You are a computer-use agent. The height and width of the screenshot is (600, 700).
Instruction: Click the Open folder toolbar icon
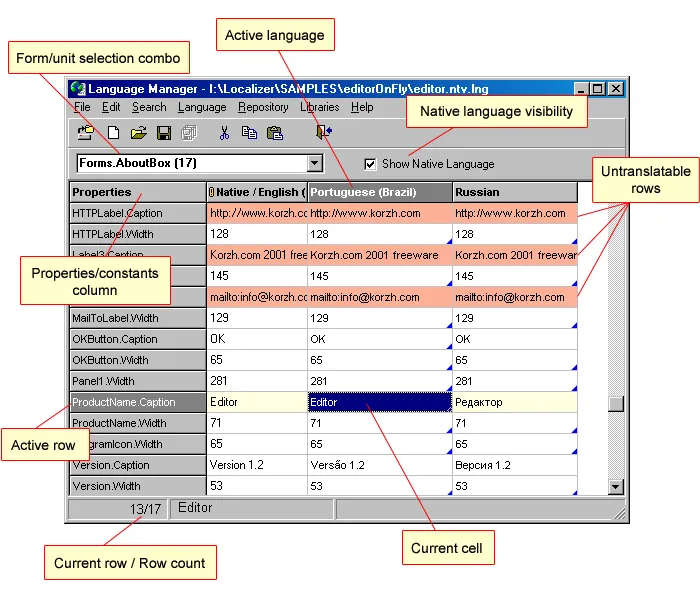pyautogui.click(x=138, y=132)
